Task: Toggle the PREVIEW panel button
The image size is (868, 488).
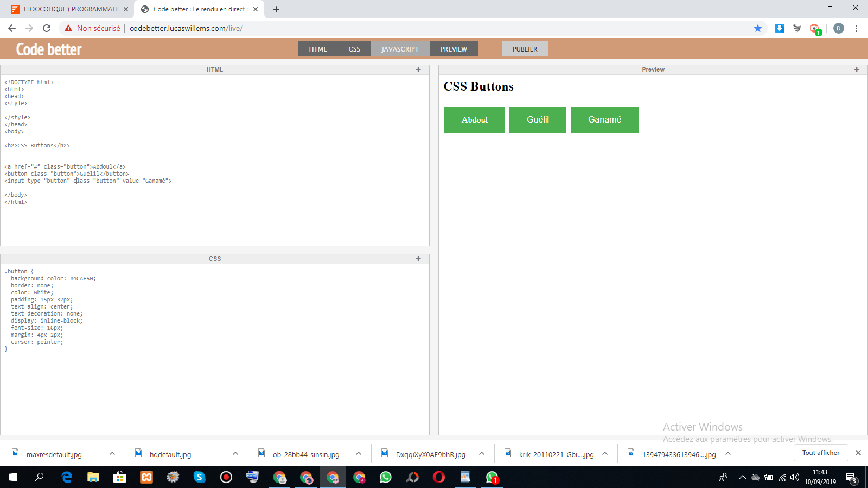Action: pyautogui.click(x=454, y=49)
